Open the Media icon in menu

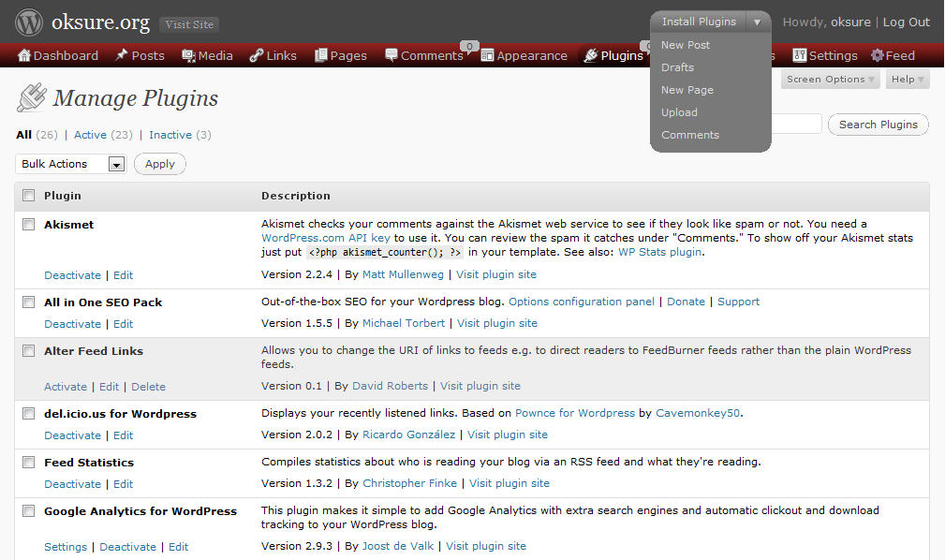[188, 55]
